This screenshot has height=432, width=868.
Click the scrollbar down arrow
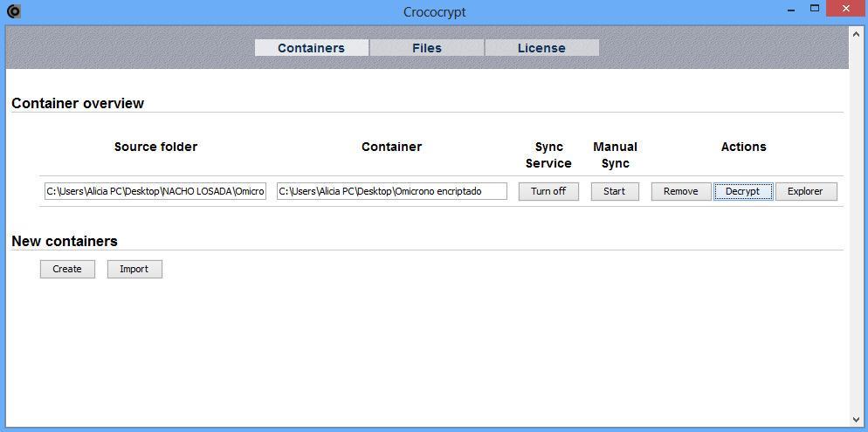[858, 419]
